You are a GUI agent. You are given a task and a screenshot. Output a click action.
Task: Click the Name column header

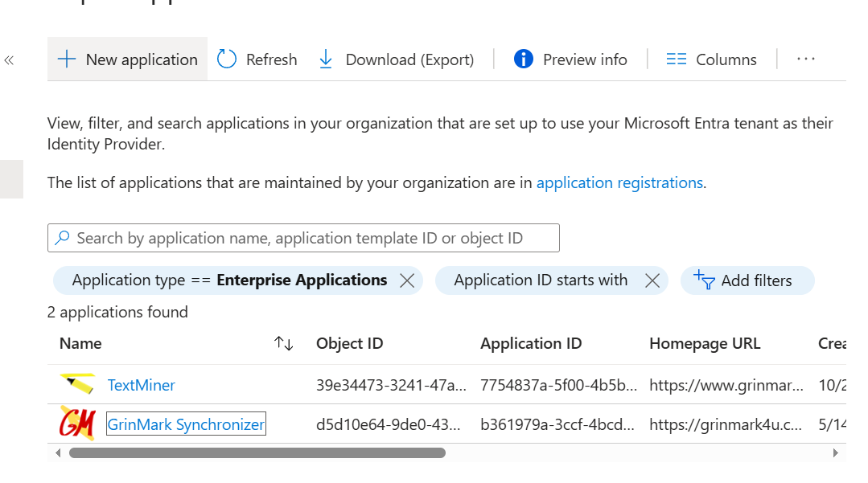coord(80,344)
